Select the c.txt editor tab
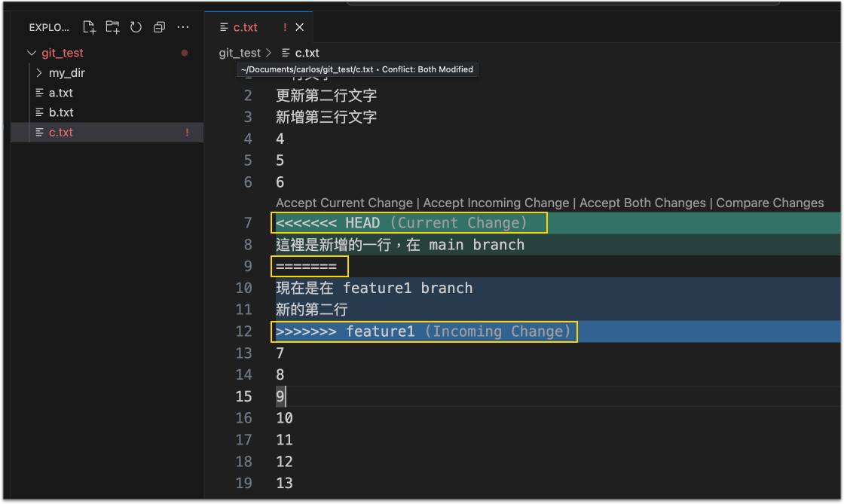The width and height of the screenshot is (844, 504). click(258, 27)
